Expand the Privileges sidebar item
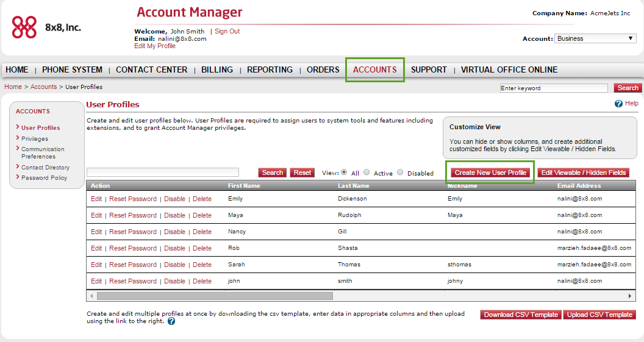Screen dimensions: 644x342 [35, 139]
